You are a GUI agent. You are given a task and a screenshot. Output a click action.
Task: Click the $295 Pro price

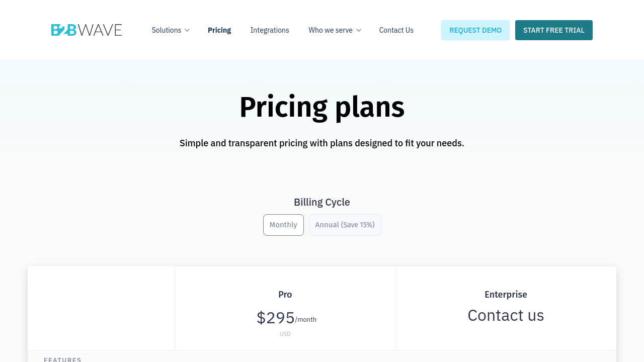276,318
